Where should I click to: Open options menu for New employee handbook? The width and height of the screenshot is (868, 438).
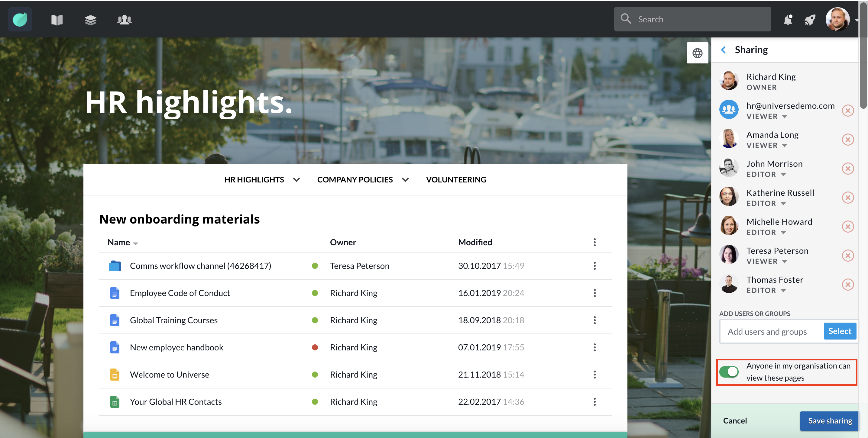594,347
